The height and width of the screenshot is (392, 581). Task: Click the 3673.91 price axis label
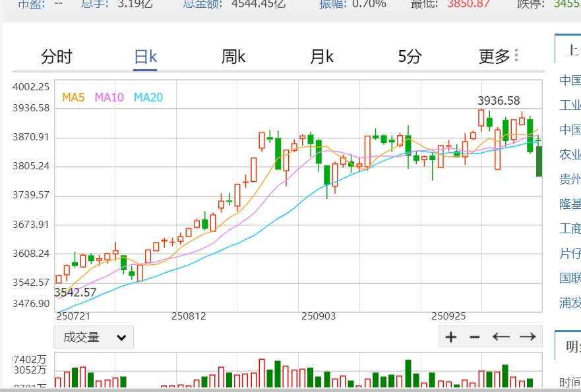[x=31, y=225]
